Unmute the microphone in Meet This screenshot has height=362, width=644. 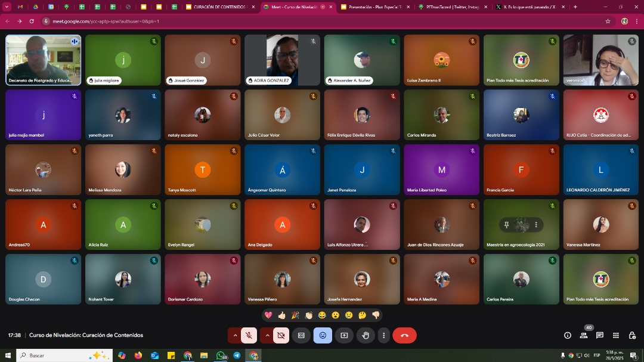coord(249,335)
